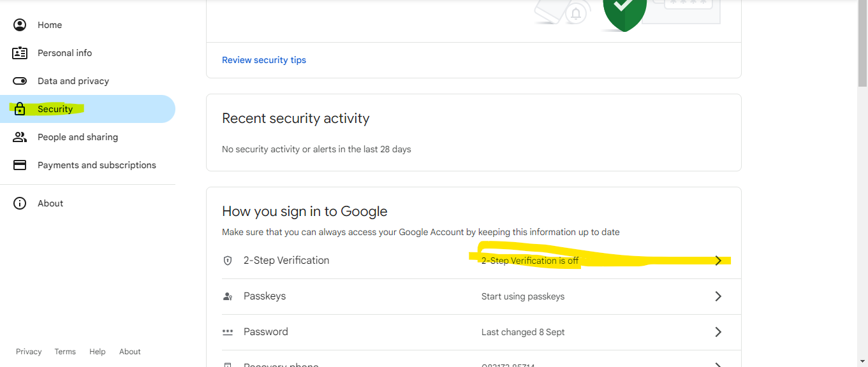The image size is (868, 367).
Task: Click the Password dots icon
Action: click(x=228, y=332)
